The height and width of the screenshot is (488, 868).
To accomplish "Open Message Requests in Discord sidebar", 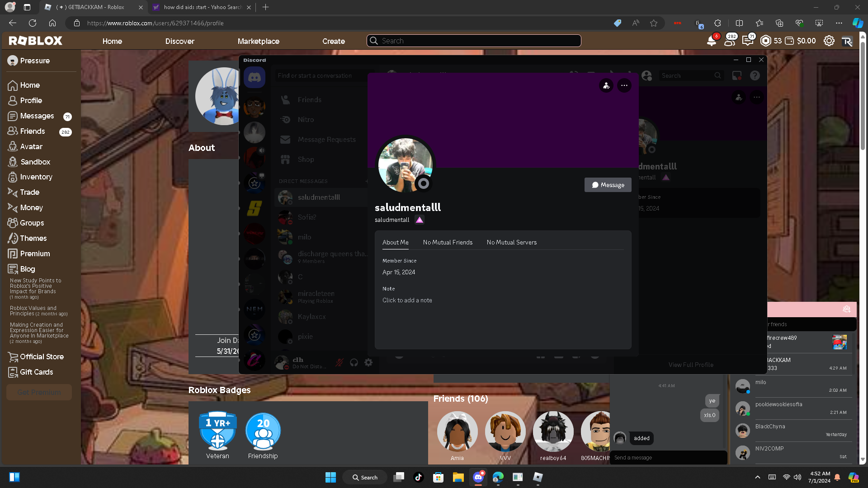I will click(x=321, y=140).
